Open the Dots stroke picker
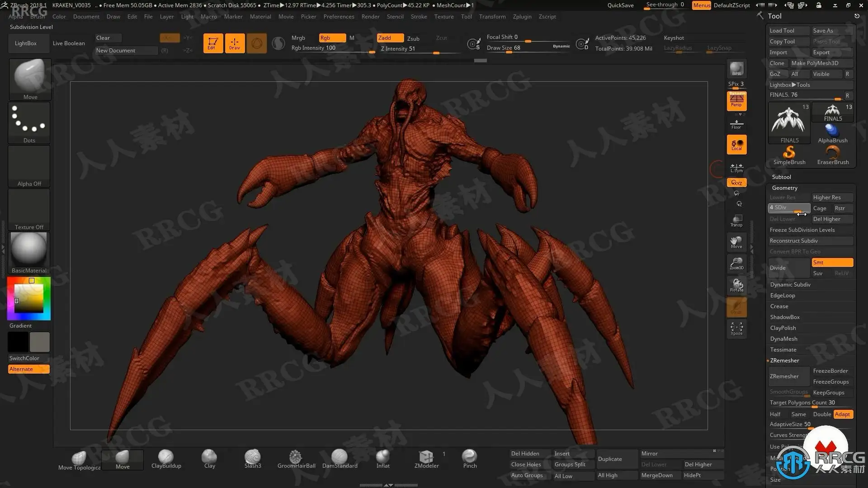868x488 pixels. click(29, 123)
